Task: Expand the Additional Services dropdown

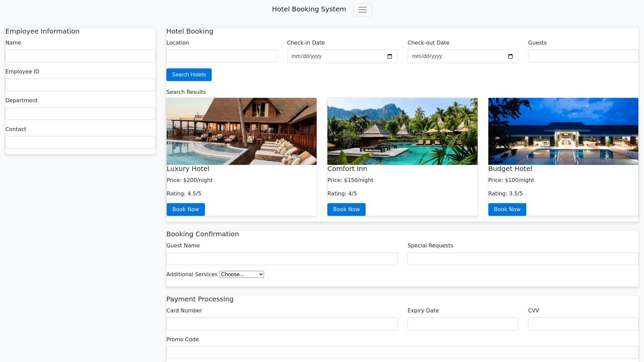Action: point(241,274)
